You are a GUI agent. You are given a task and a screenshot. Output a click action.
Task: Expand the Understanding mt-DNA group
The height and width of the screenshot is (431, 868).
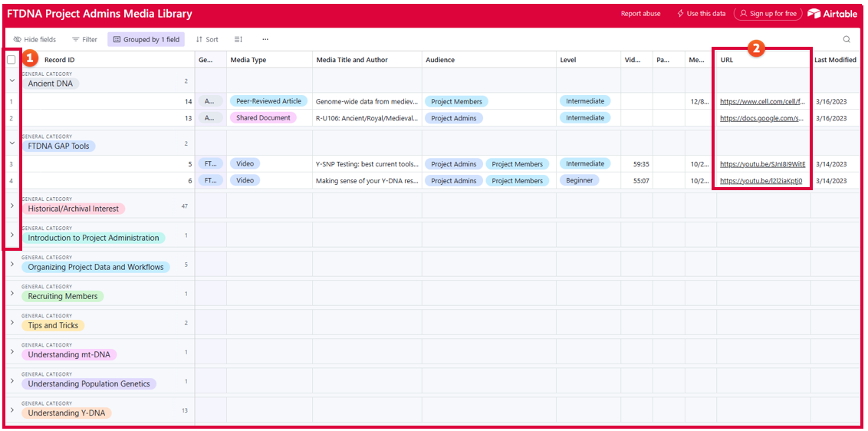pyautogui.click(x=12, y=352)
